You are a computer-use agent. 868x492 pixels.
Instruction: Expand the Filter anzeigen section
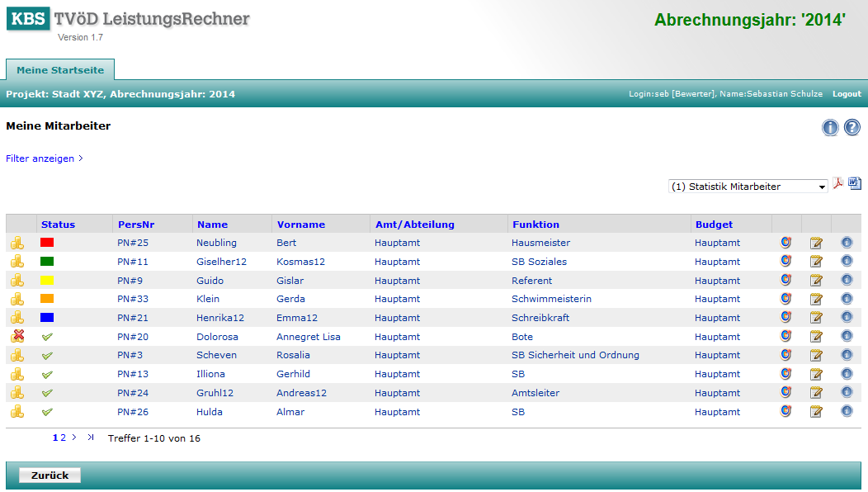45,158
